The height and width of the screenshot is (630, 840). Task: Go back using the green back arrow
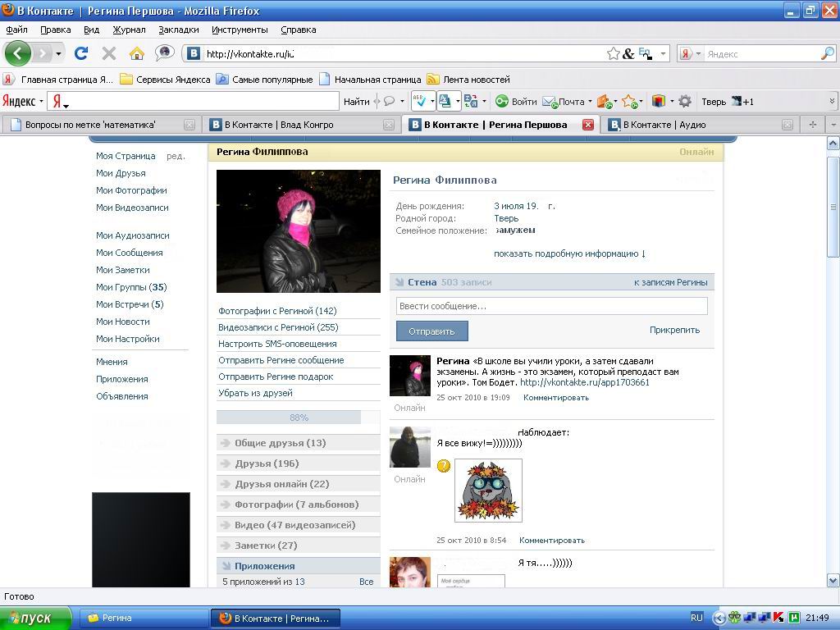(x=18, y=53)
